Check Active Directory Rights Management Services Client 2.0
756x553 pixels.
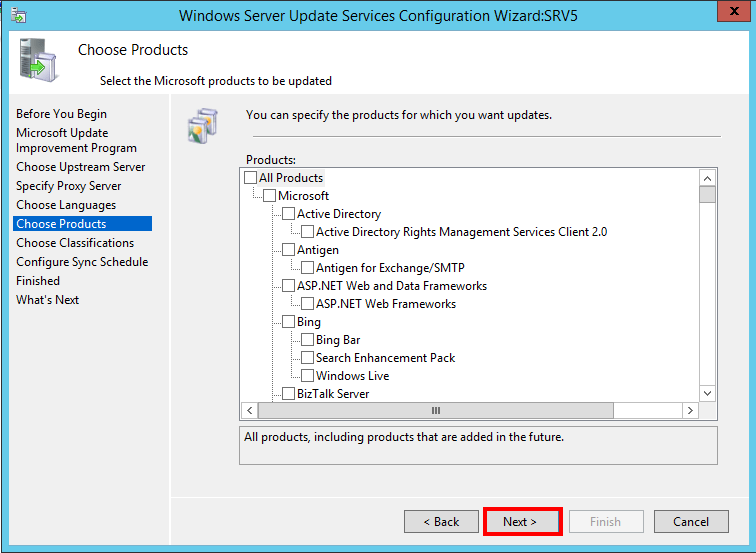(307, 231)
